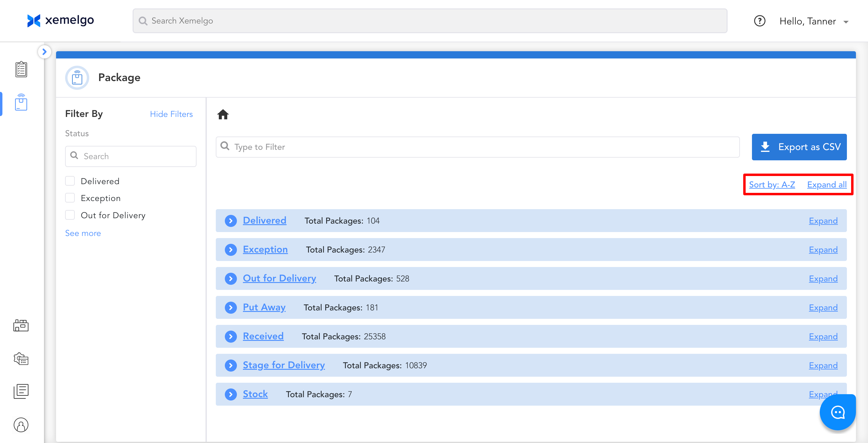This screenshot has height=443, width=868.
Task: Export the list as CSV
Action: tap(799, 147)
